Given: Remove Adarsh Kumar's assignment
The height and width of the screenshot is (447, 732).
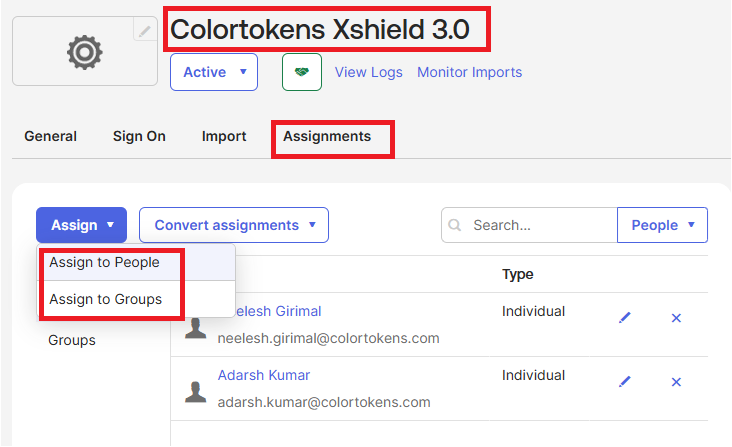Looking at the screenshot, I should coord(676,381).
